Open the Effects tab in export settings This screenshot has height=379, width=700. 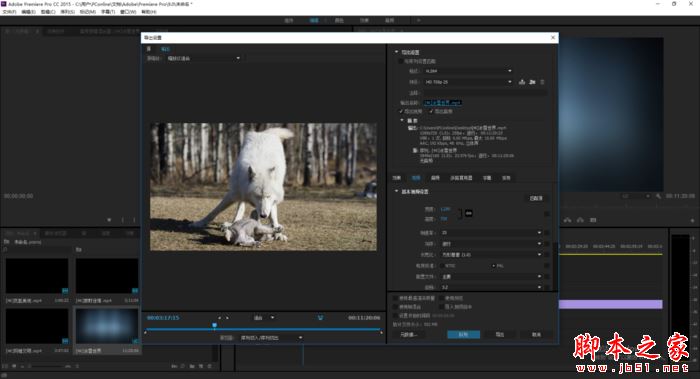[396, 178]
